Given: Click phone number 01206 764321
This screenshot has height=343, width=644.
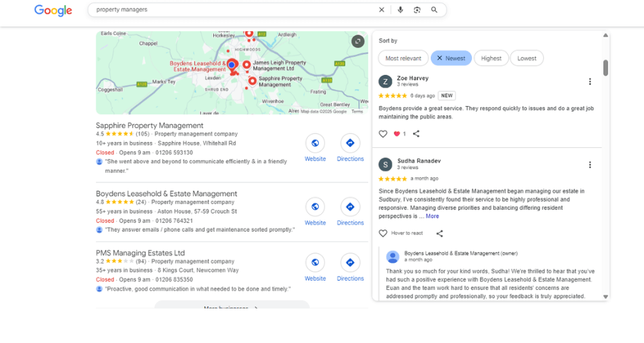Looking at the screenshot, I should click(174, 221).
